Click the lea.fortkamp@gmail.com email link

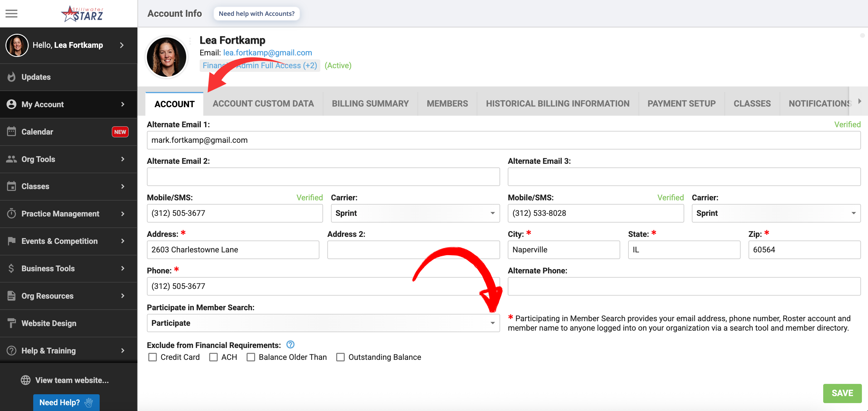point(267,52)
